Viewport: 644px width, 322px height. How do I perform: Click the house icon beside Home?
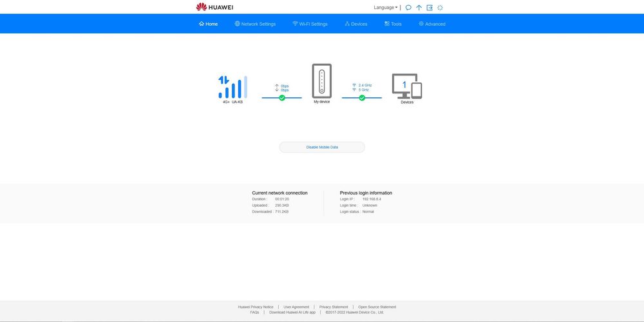[x=201, y=24]
